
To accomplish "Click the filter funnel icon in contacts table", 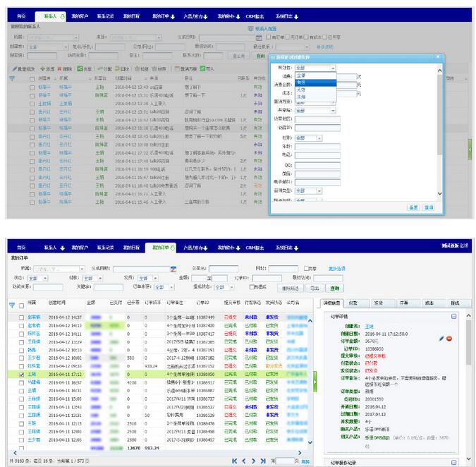I will tap(12, 78).
